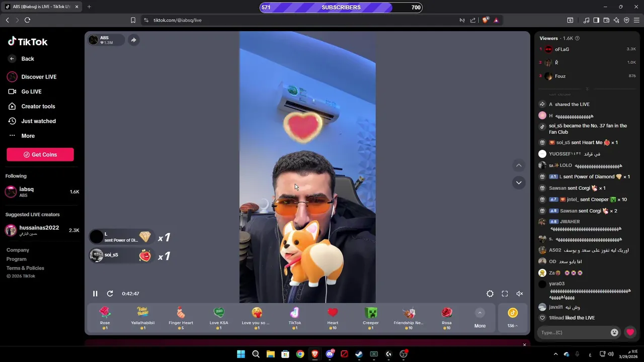Send the TikTok gift
Viewport: 644px width, 362px height.
pos(295,318)
